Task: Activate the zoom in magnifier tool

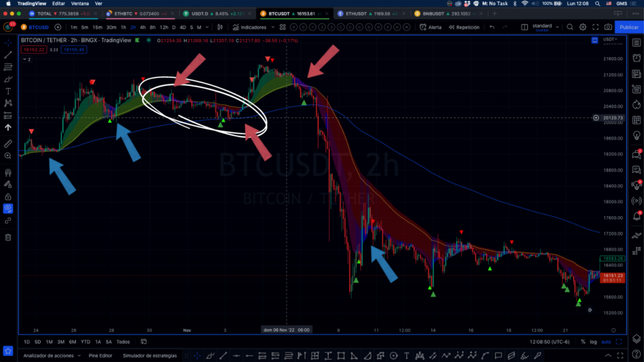Action: 8,156
